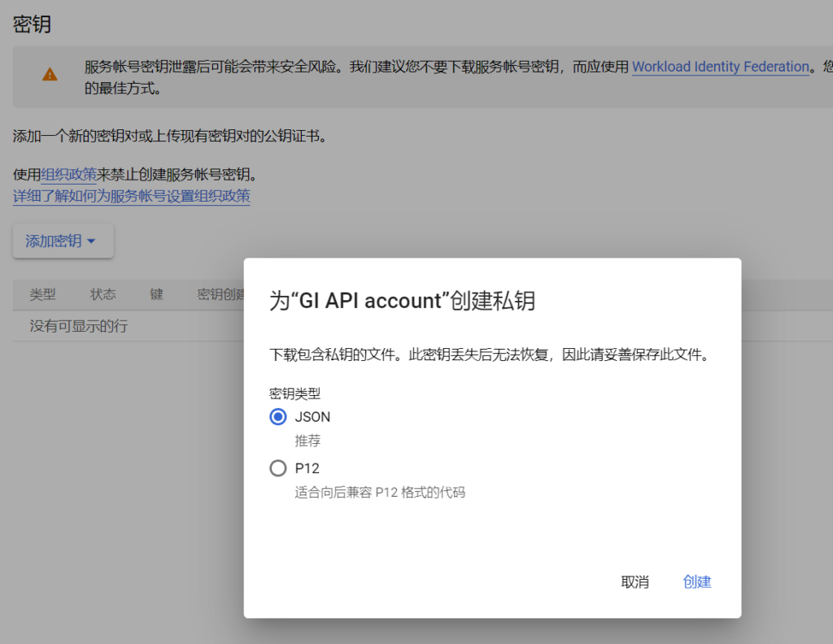Click the 密钥创建 column header
Viewport: 833px width, 644px height.
click(x=220, y=294)
